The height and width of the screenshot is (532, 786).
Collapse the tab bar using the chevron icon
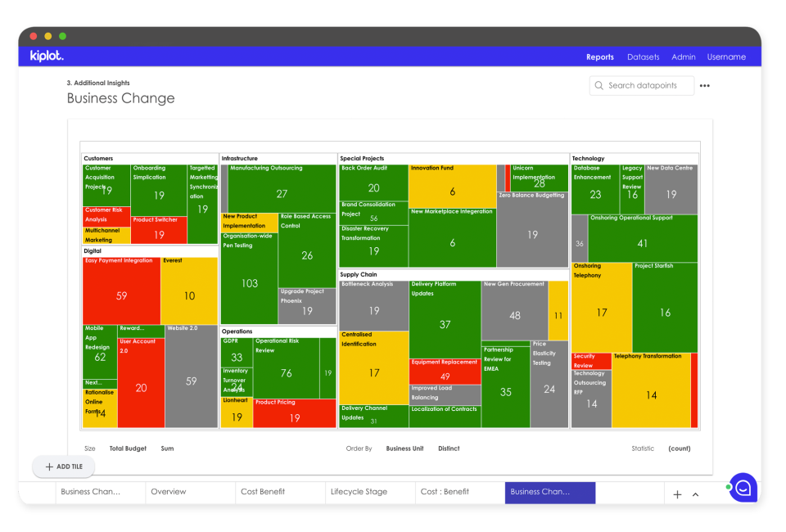coord(695,494)
